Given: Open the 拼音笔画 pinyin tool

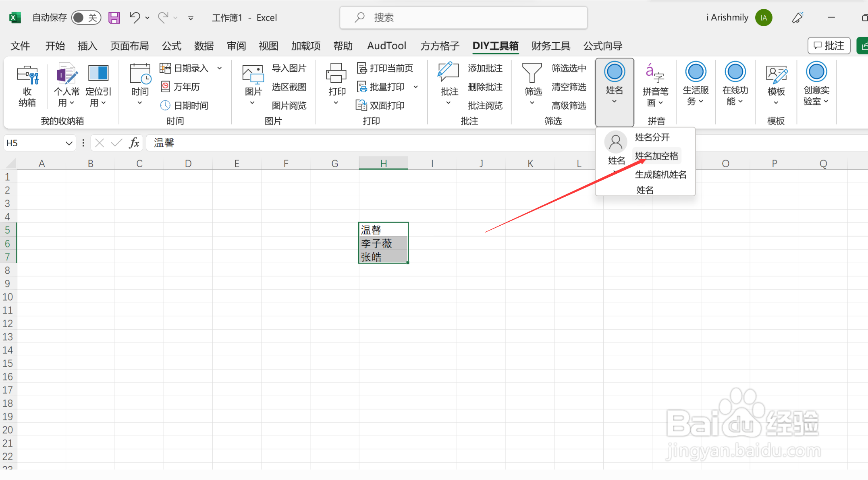Looking at the screenshot, I should point(655,85).
